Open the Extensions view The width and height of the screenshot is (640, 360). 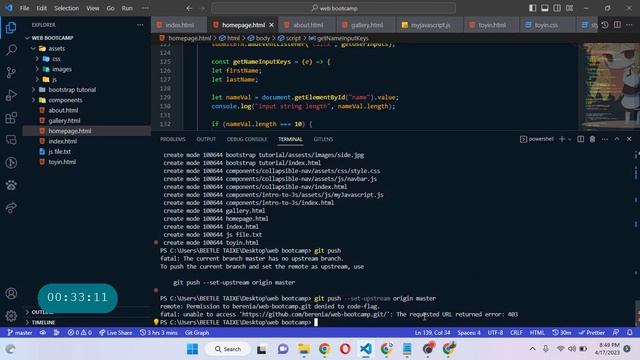pyautogui.click(x=11, y=118)
